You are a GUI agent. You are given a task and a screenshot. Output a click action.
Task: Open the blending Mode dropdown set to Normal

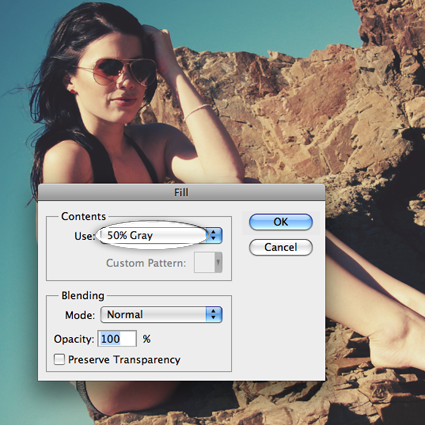[x=161, y=315]
